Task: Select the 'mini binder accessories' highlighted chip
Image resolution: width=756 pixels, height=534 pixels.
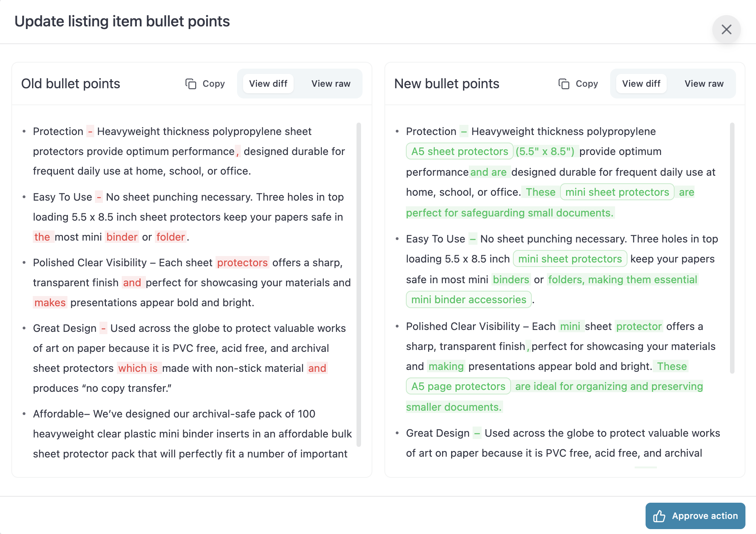Action: 468,299
